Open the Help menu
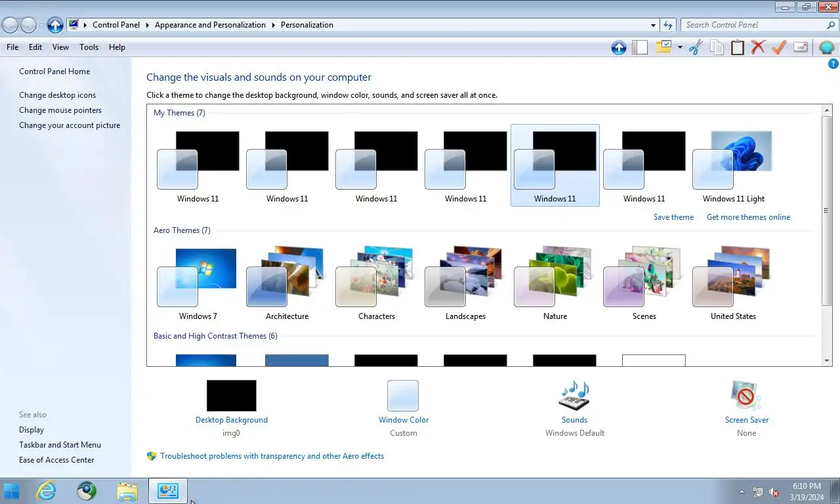This screenshot has height=504, width=840. point(117,47)
